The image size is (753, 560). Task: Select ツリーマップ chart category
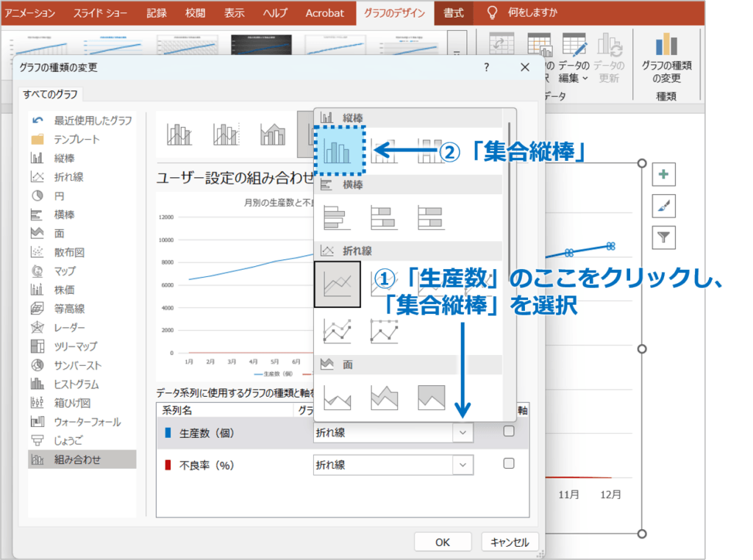tap(82, 346)
